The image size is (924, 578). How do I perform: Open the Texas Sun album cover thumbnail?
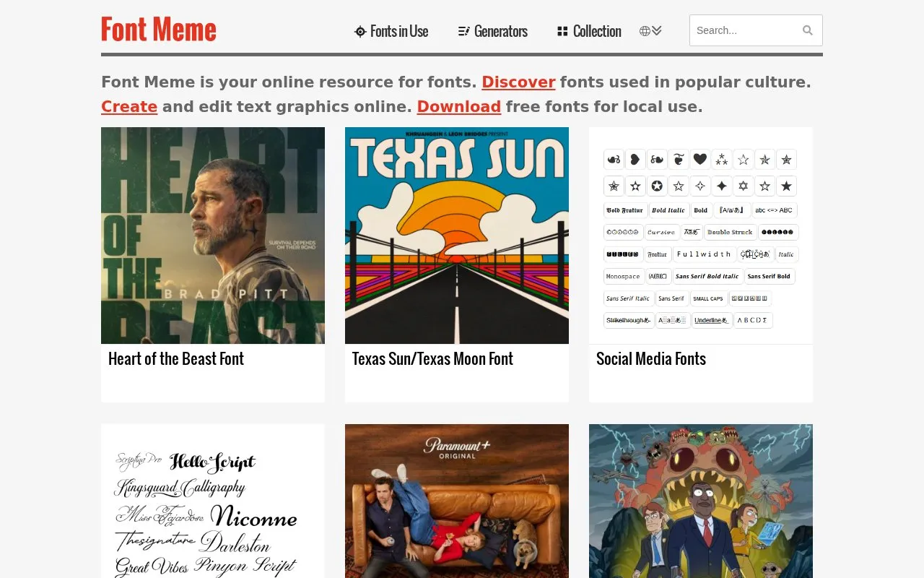tap(457, 236)
